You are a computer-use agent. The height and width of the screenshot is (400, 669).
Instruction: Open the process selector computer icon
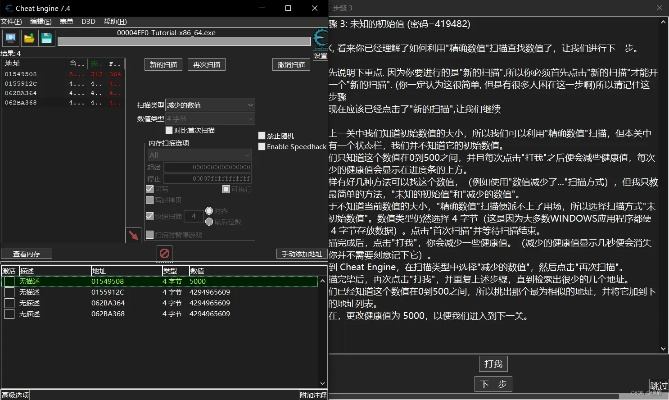click(x=10, y=38)
